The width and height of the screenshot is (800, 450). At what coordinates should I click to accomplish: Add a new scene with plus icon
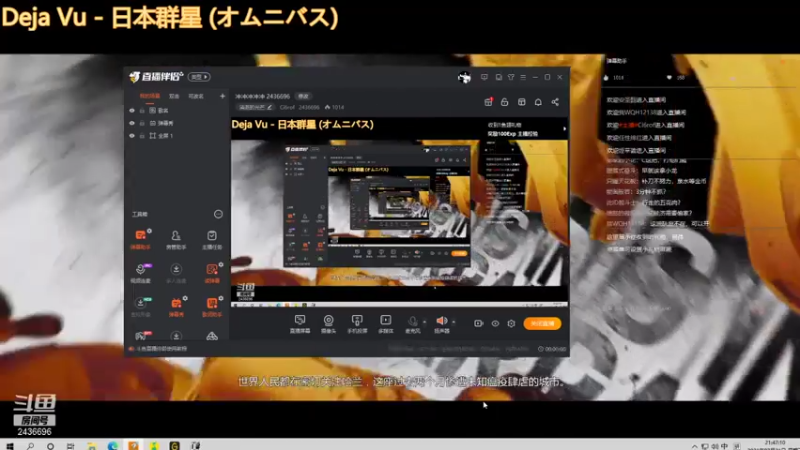222,96
